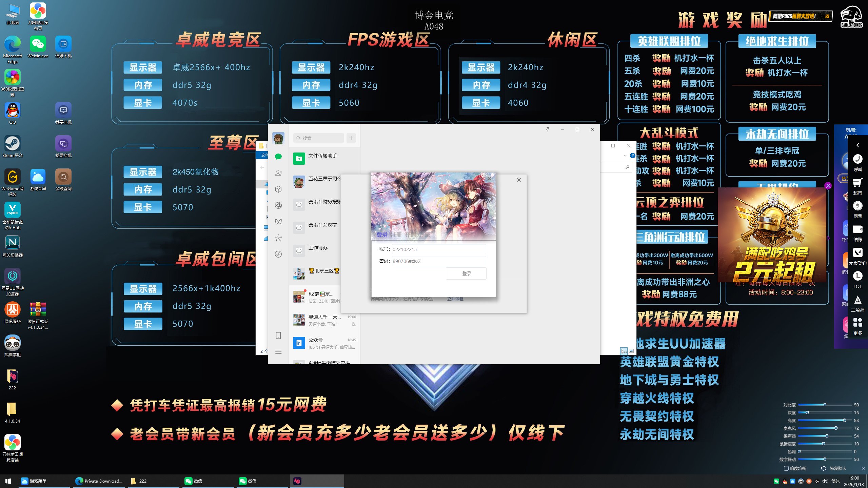Click the plus button beside WeChat search
868x488 pixels.
(351, 138)
